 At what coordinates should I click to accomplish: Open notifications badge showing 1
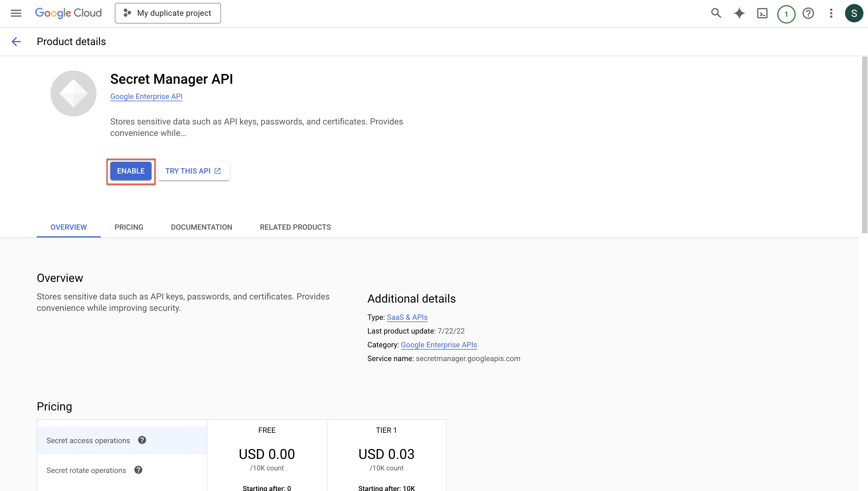786,14
